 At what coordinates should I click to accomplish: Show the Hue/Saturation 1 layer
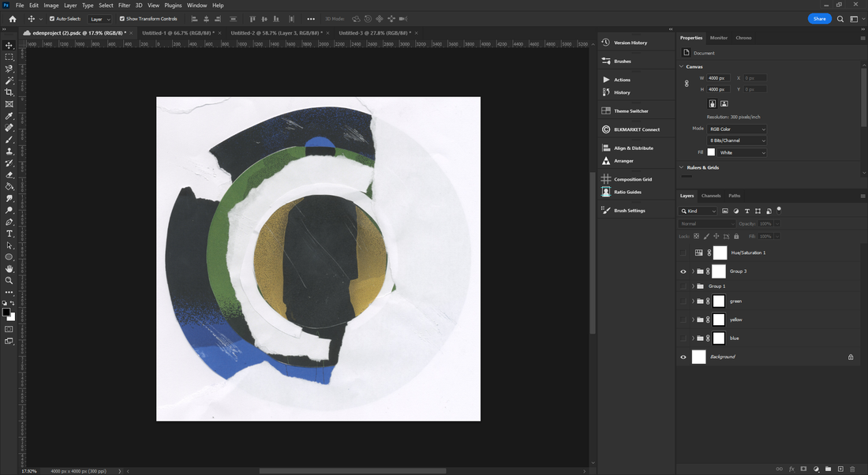click(x=683, y=253)
